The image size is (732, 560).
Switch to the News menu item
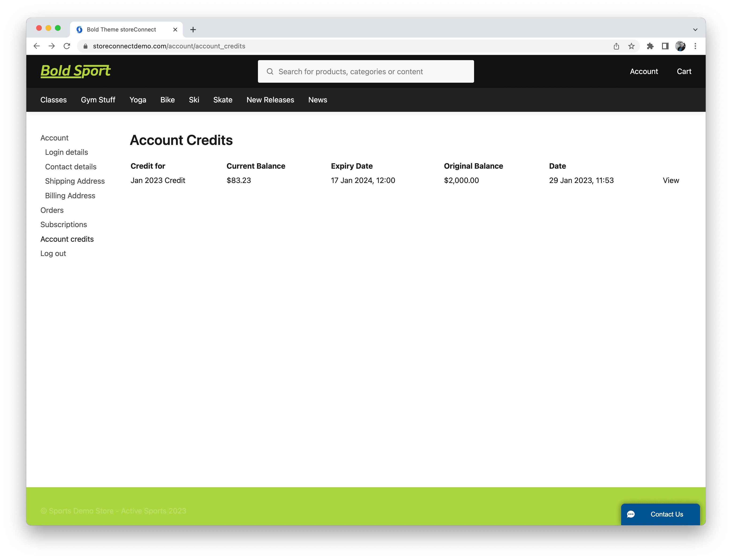tap(317, 100)
